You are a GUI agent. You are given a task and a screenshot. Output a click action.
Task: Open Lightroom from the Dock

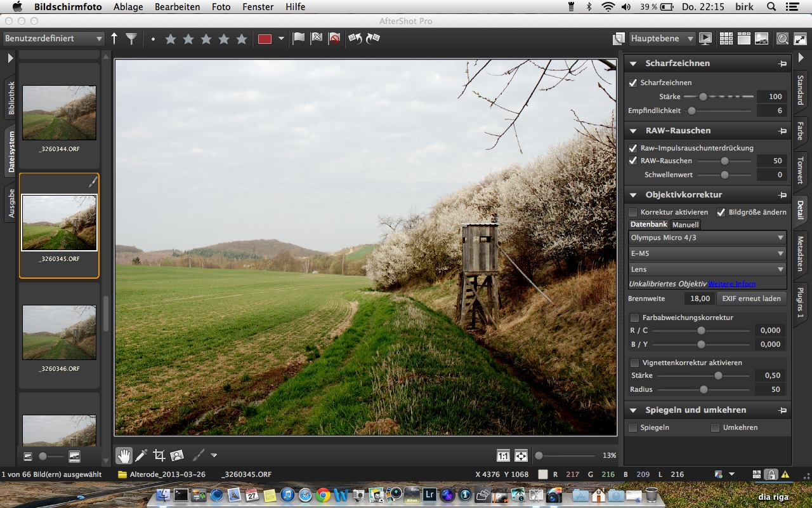click(x=429, y=495)
